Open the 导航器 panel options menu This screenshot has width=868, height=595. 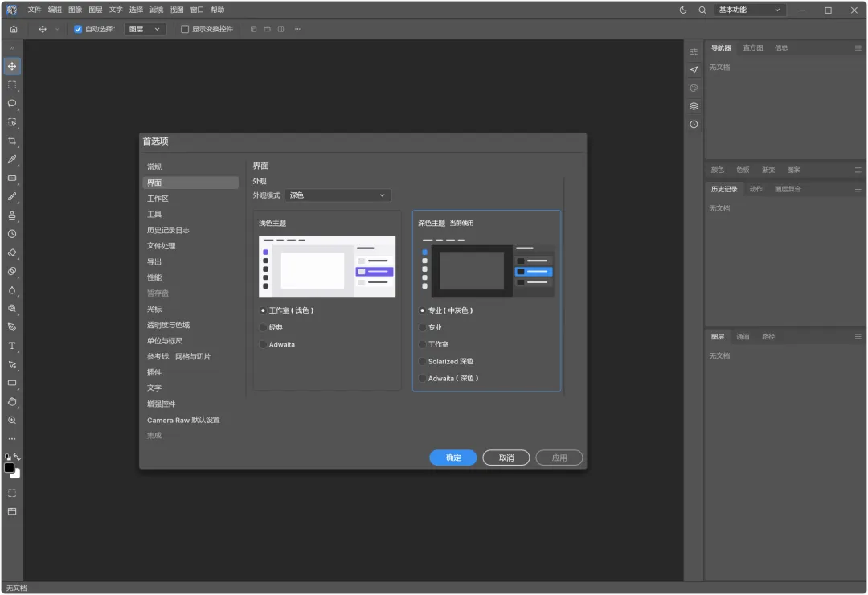pyautogui.click(x=858, y=48)
